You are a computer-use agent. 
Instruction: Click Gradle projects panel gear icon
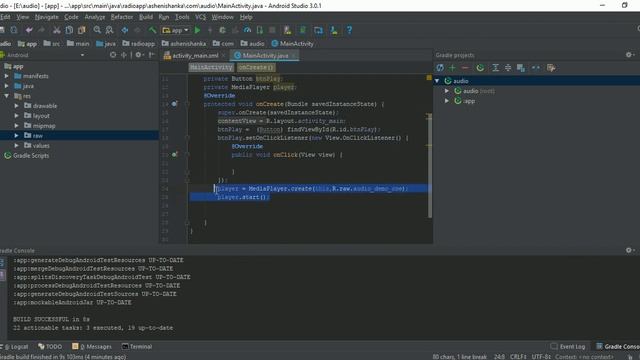point(629,55)
